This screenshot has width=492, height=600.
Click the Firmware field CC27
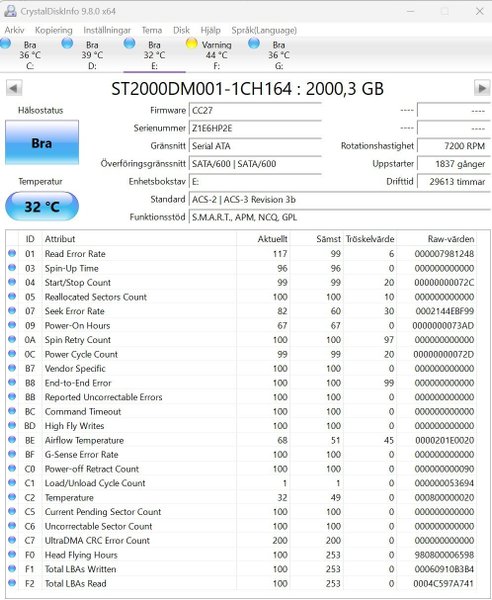[255, 111]
